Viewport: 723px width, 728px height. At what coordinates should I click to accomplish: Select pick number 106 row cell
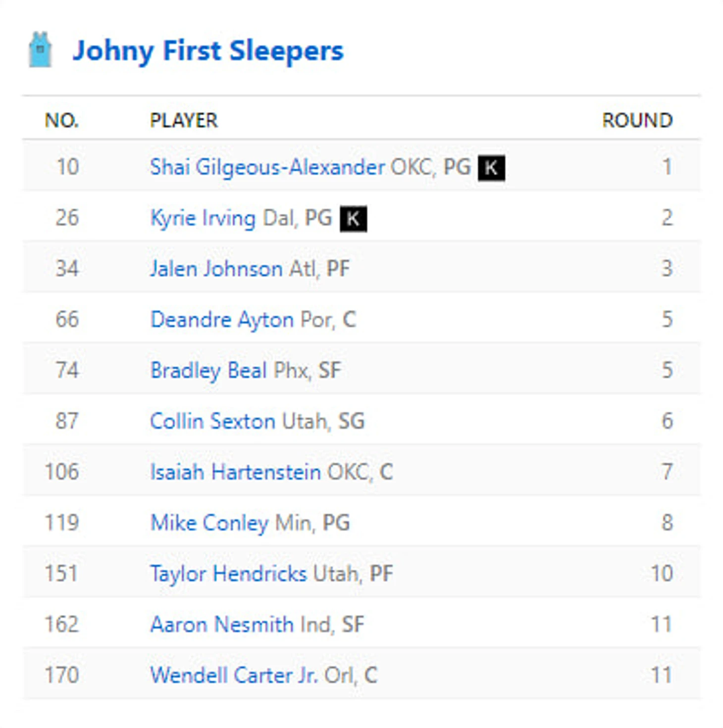click(x=62, y=472)
